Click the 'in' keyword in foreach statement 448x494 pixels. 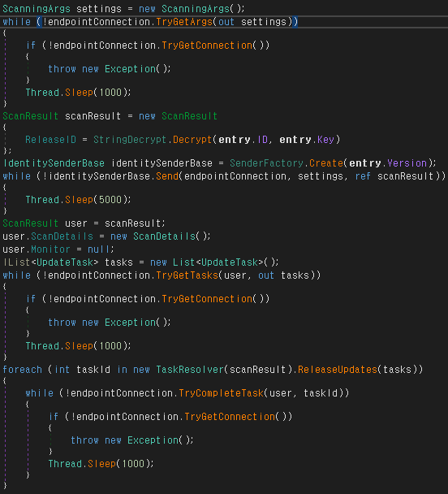[122, 370]
